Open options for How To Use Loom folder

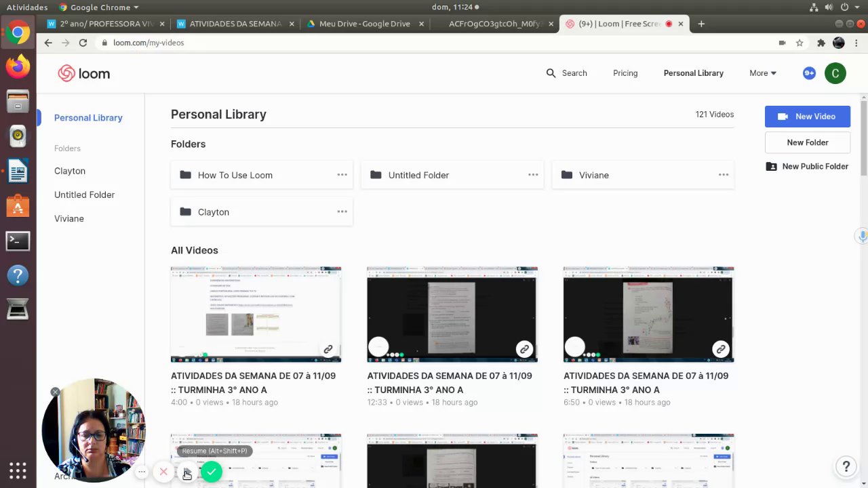[342, 175]
